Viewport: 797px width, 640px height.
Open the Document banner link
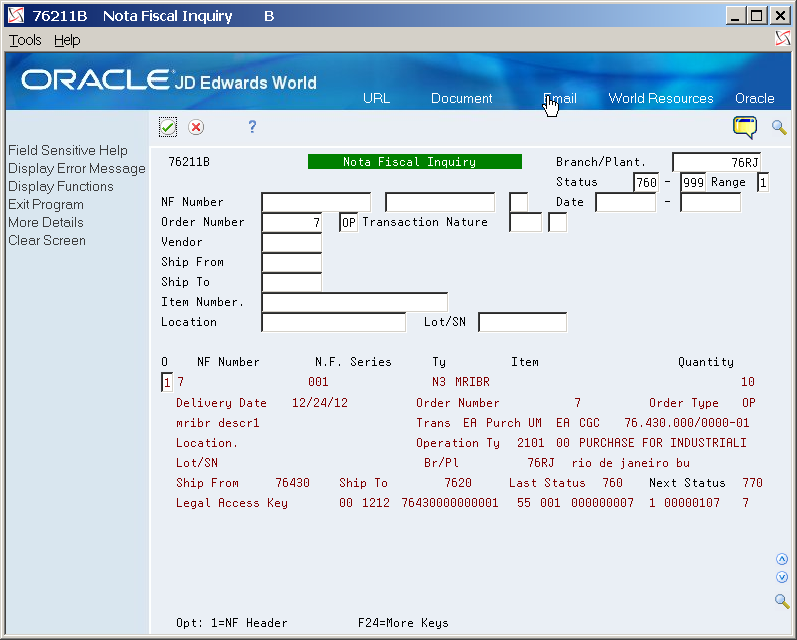(462, 98)
